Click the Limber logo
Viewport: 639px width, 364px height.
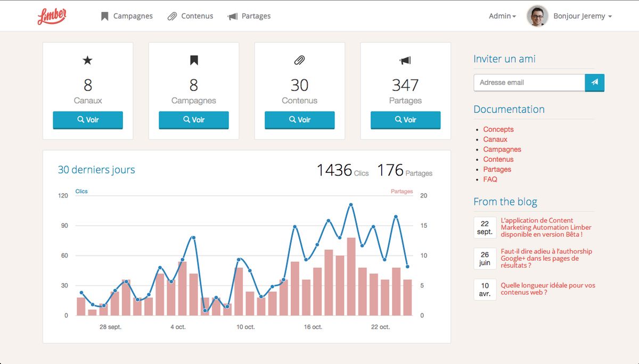(x=52, y=15)
